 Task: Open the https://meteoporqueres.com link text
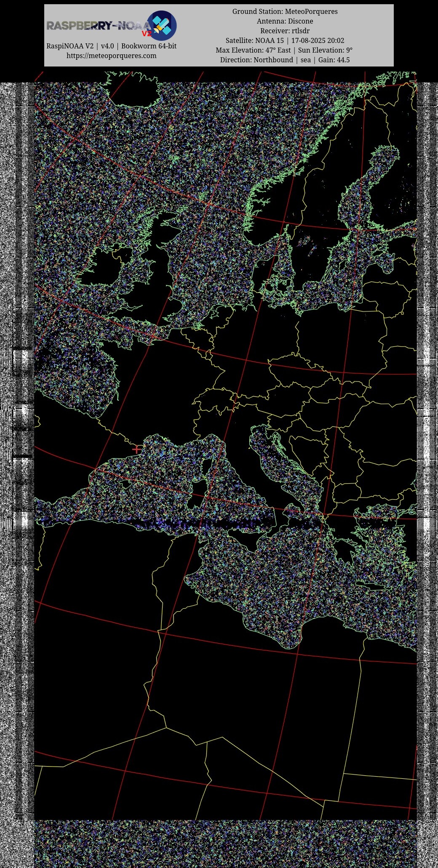111,56
